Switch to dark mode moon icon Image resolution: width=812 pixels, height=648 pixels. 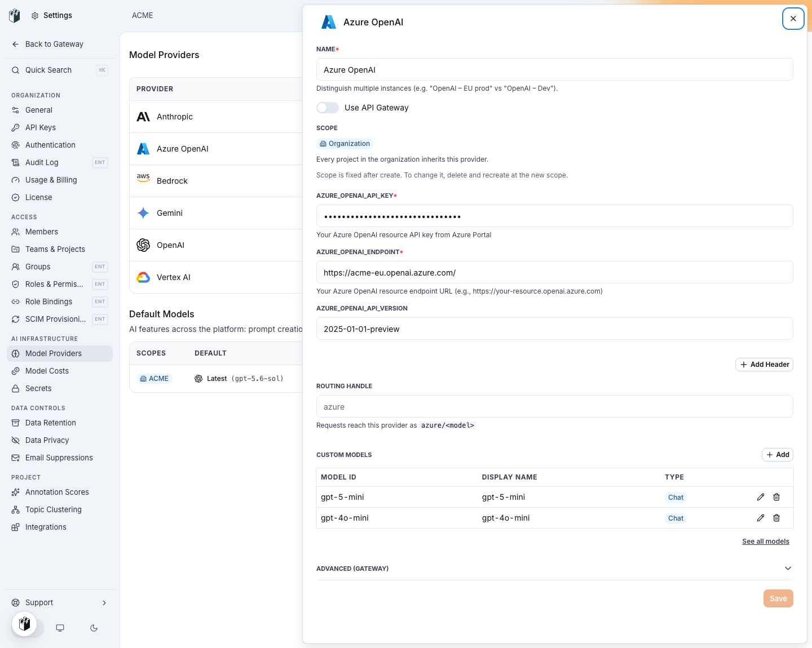tap(94, 628)
